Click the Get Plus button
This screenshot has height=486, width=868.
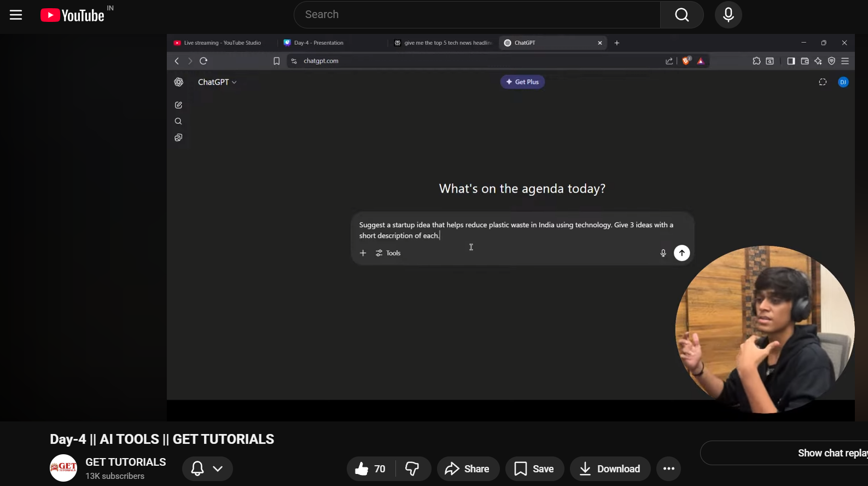coord(522,82)
